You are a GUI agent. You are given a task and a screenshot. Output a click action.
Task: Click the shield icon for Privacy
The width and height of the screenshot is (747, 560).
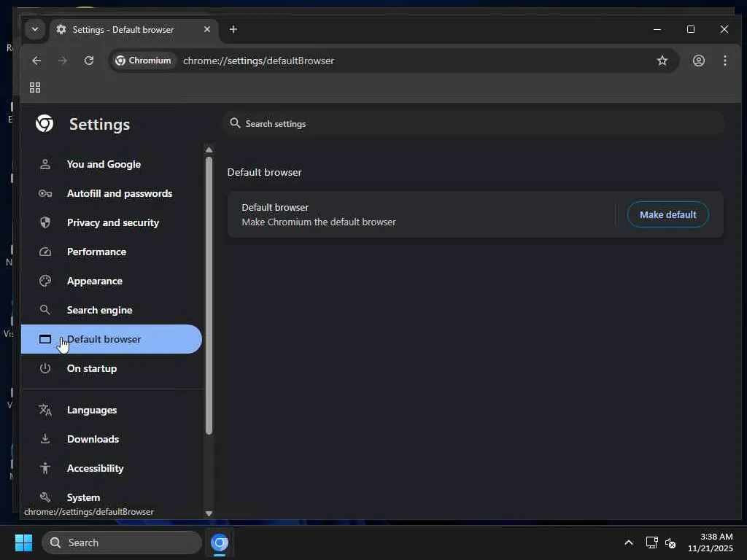(44, 222)
